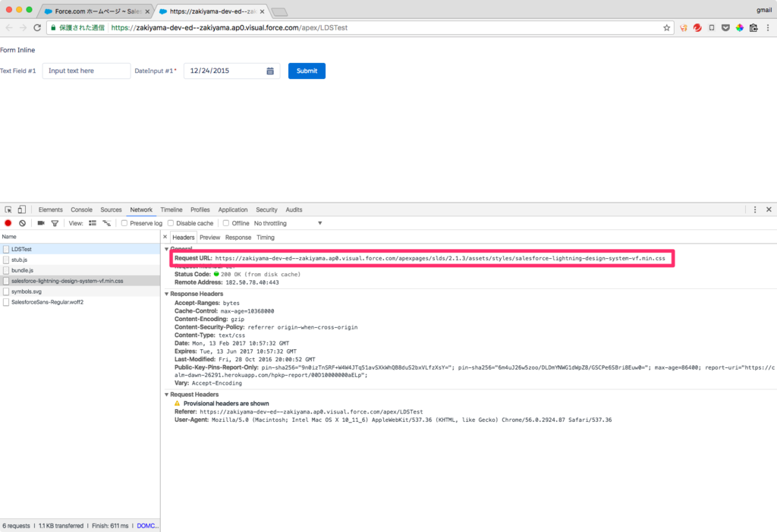The width and height of the screenshot is (777, 532).
Task: Toggle the Offline checkbox
Action: [226, 223]
